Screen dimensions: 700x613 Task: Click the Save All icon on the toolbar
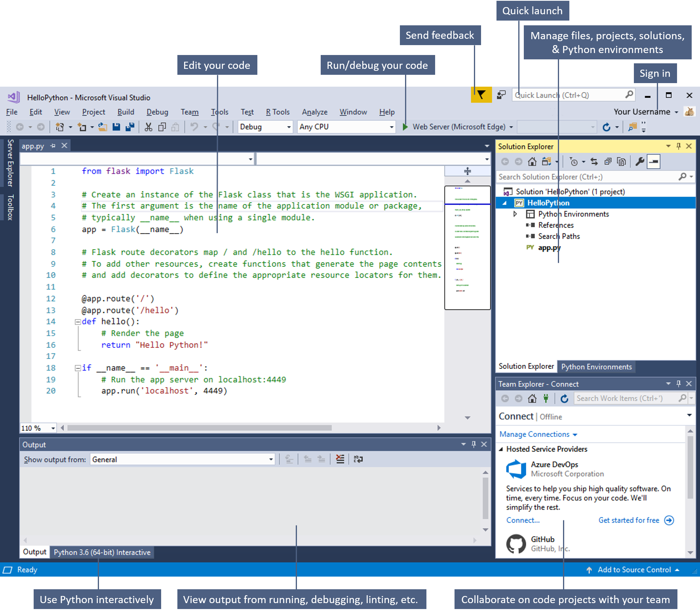tap(129, 127)
